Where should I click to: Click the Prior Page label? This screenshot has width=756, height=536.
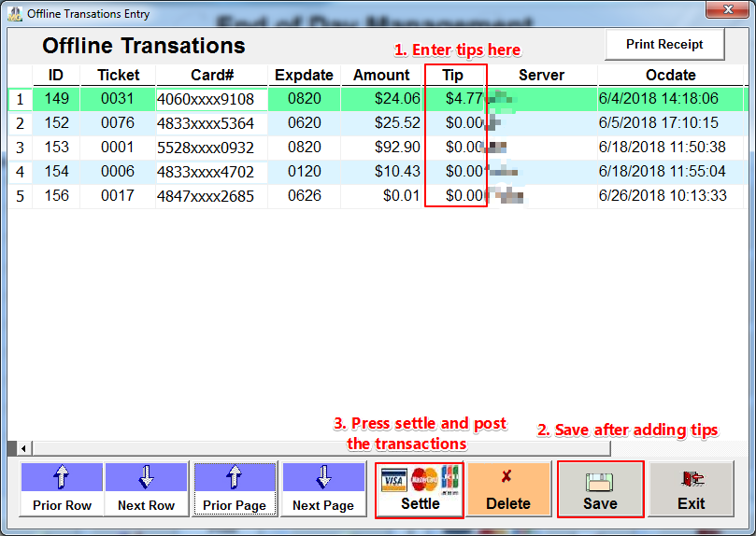point(235,505)
